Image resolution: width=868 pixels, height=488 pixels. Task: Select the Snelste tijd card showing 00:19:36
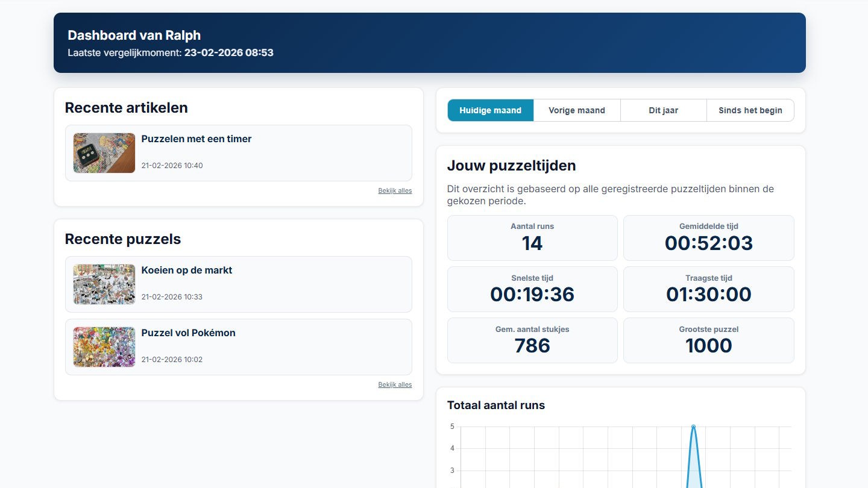[532, 289]
